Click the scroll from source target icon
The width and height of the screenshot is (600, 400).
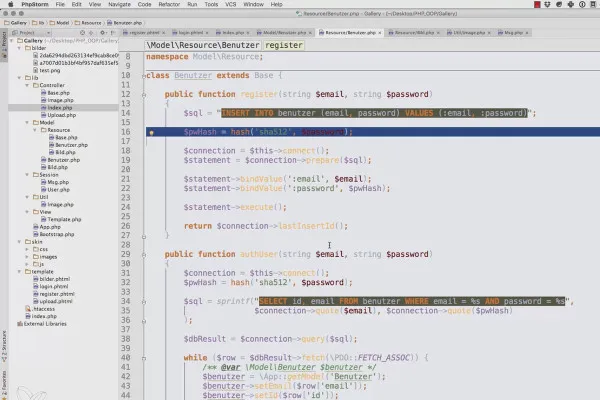(82, 33)
